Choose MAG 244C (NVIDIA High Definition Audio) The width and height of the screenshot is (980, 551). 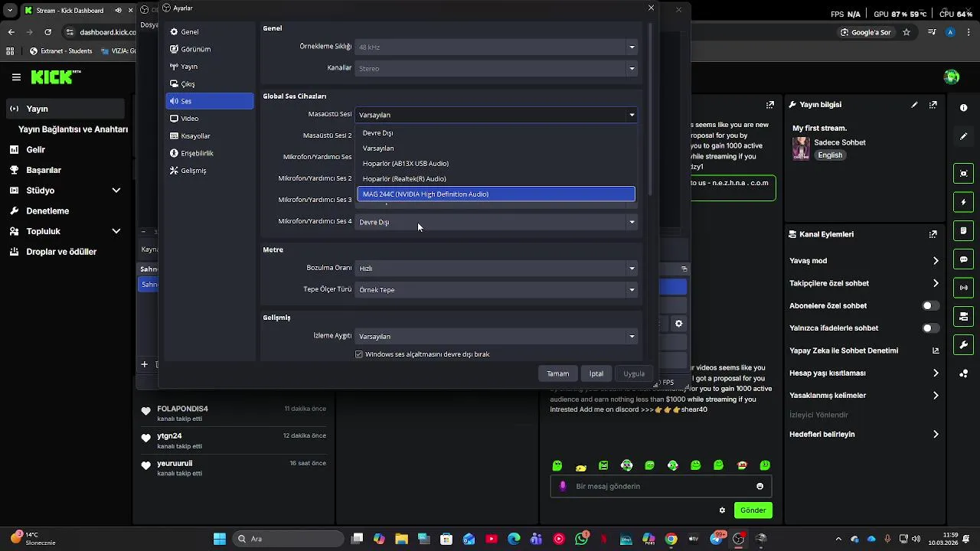pyautogui.click(x=496, y=194)
